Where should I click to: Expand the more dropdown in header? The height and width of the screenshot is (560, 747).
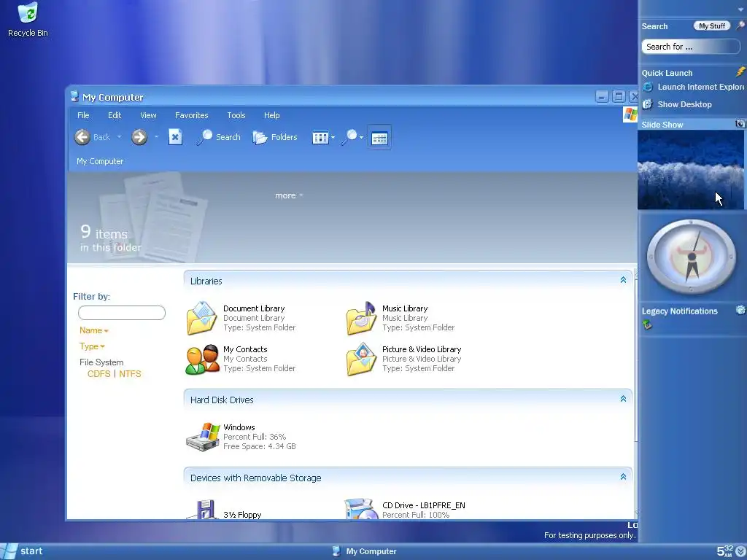click(x=289, y=195)
